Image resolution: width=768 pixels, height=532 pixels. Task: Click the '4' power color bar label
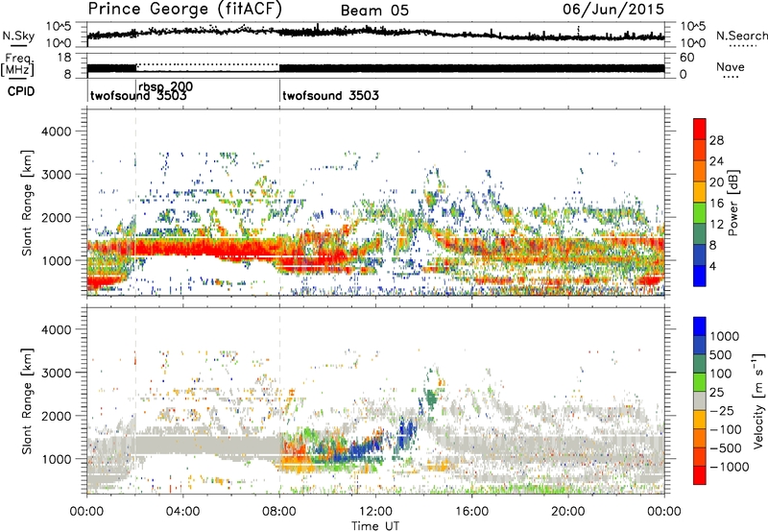click(x=713, y=266)
